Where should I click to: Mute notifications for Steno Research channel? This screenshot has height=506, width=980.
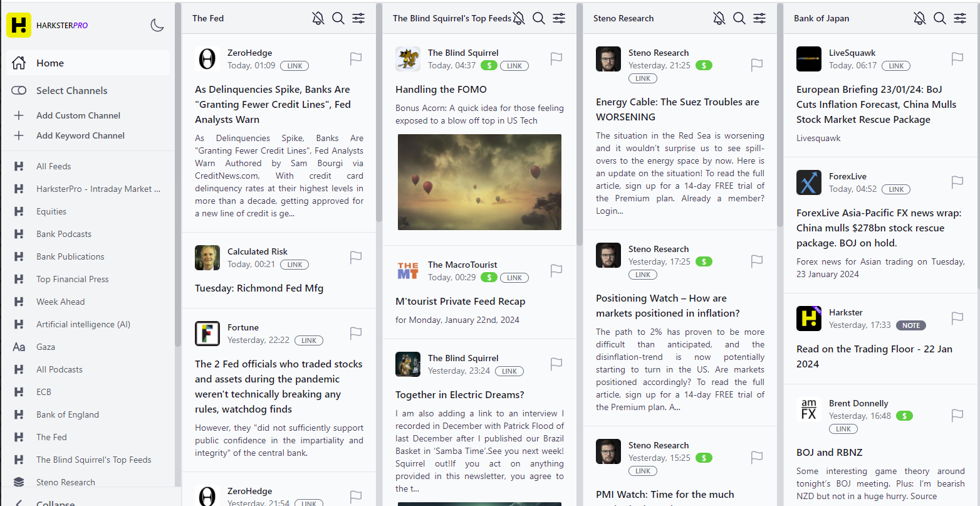pyautogui.click(x=719, y=18)
